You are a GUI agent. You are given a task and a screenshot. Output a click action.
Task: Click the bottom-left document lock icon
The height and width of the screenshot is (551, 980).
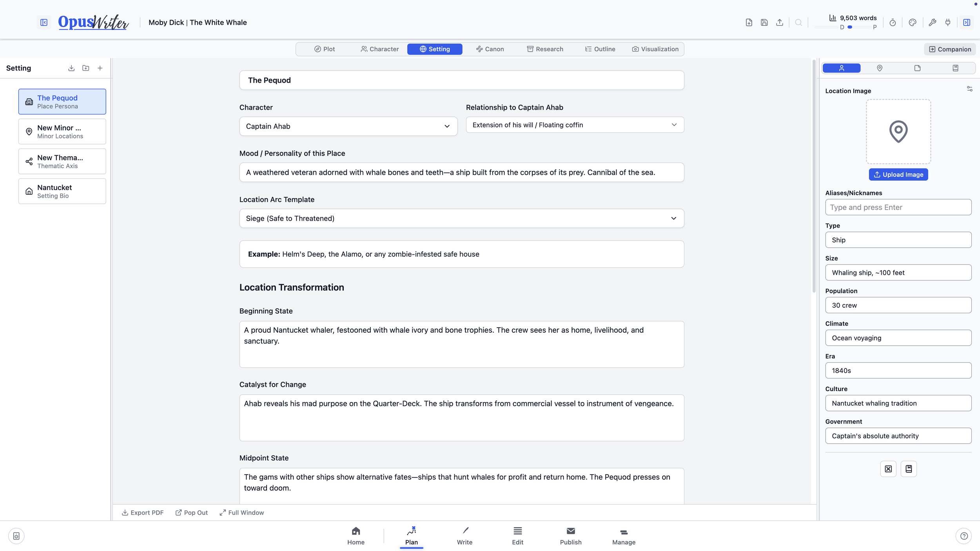16,536
